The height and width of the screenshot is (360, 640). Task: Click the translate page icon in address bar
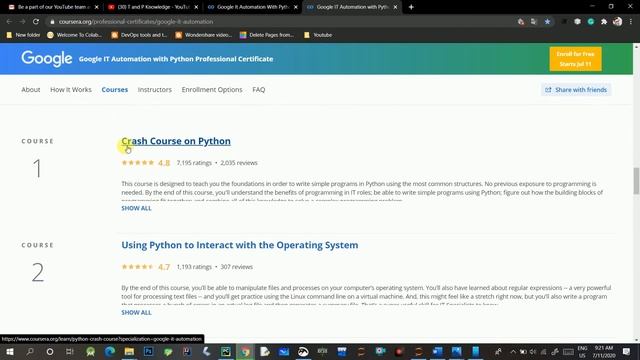(533, 22)
